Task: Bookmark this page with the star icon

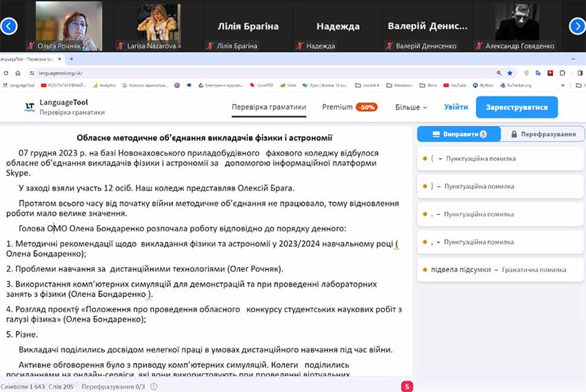Action: coord(510,72)
